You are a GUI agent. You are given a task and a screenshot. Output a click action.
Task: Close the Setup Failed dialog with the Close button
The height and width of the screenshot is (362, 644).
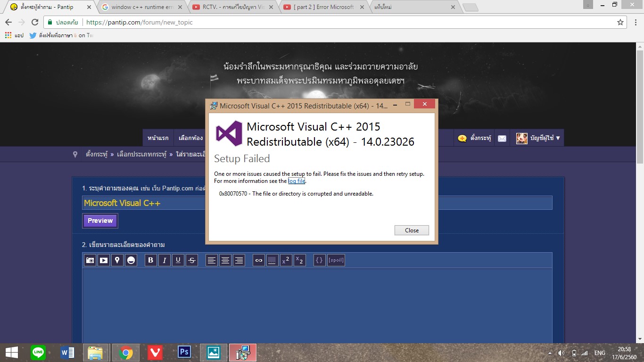(412, 230)
